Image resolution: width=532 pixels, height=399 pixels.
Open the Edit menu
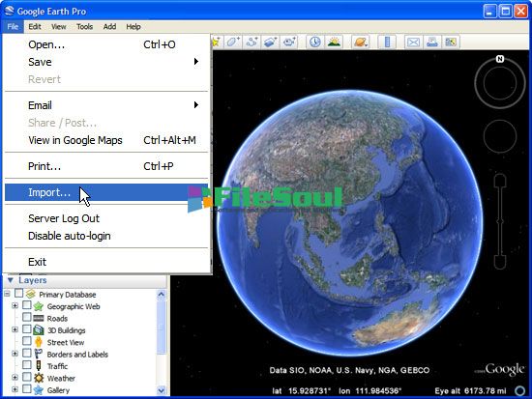point(35,26)
